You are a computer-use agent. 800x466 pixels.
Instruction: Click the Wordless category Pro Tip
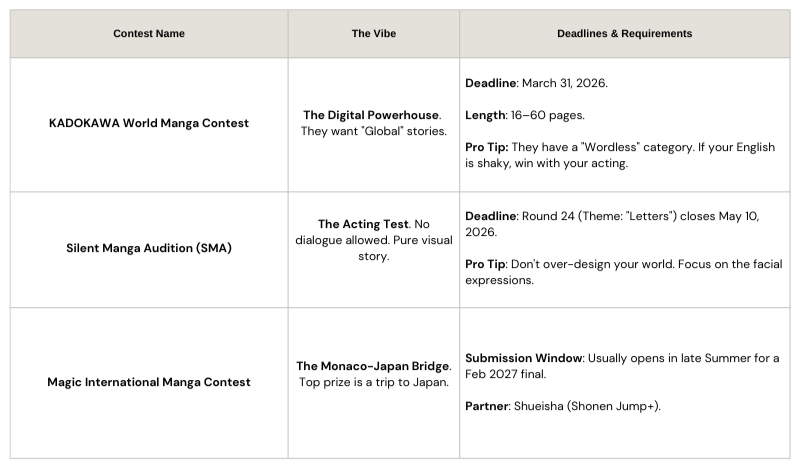tap(620, 155)
